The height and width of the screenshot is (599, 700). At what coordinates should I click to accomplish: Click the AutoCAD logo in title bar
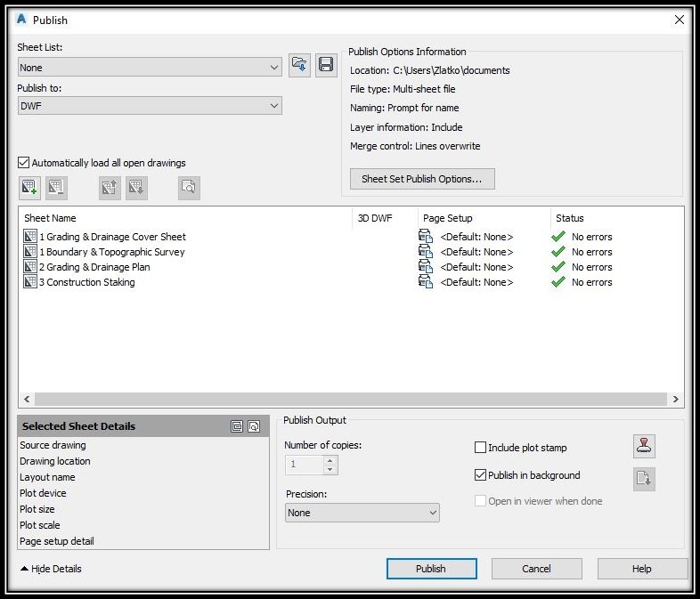coord(21,20)
